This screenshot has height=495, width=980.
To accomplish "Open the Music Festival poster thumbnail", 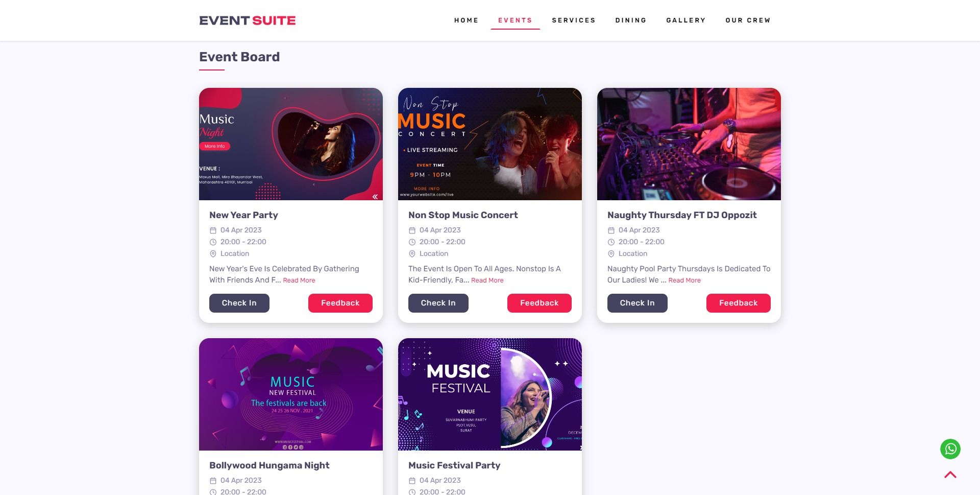I will tap(490, 394).
